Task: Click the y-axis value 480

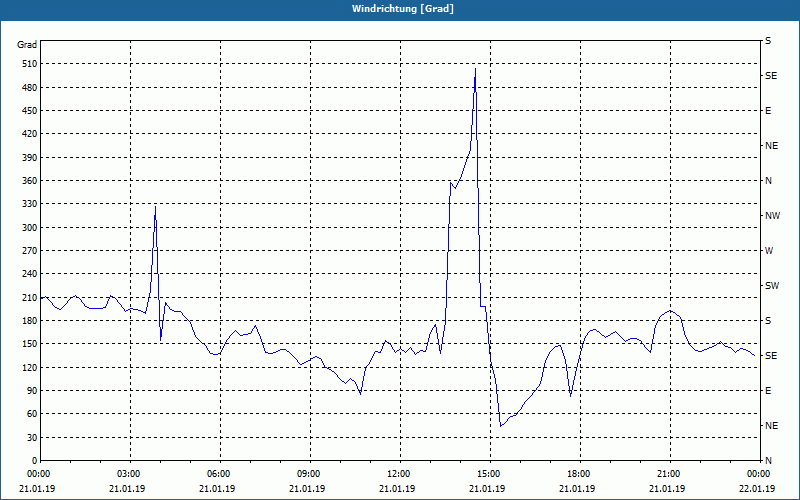Action: pos(30,88)
